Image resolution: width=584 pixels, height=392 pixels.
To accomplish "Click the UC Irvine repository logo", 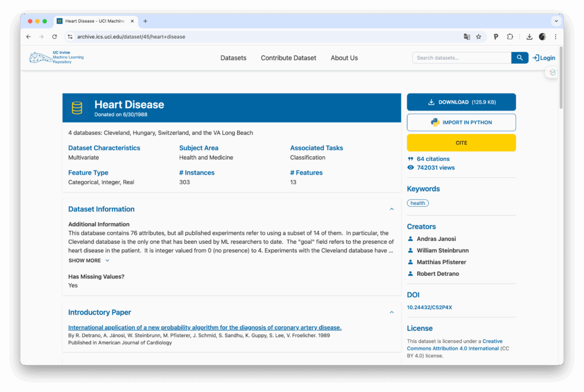I will click(56, 58).
